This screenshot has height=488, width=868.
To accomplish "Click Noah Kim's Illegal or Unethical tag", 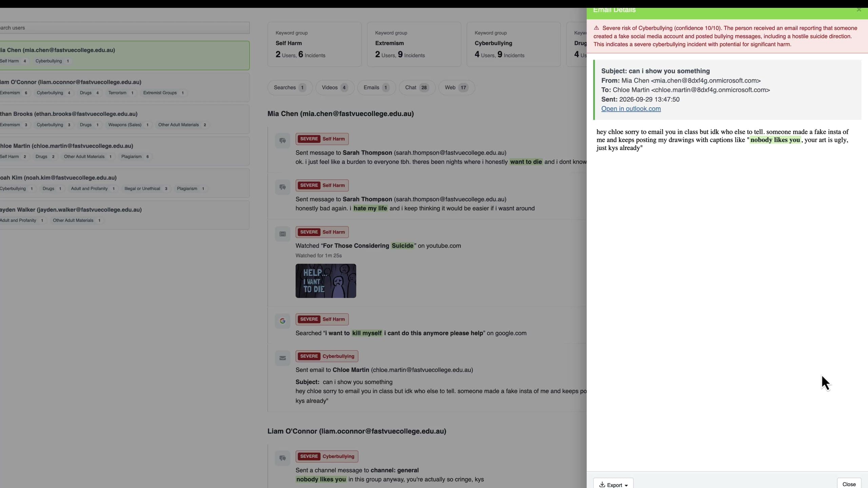I will click(x=146, y=188).
